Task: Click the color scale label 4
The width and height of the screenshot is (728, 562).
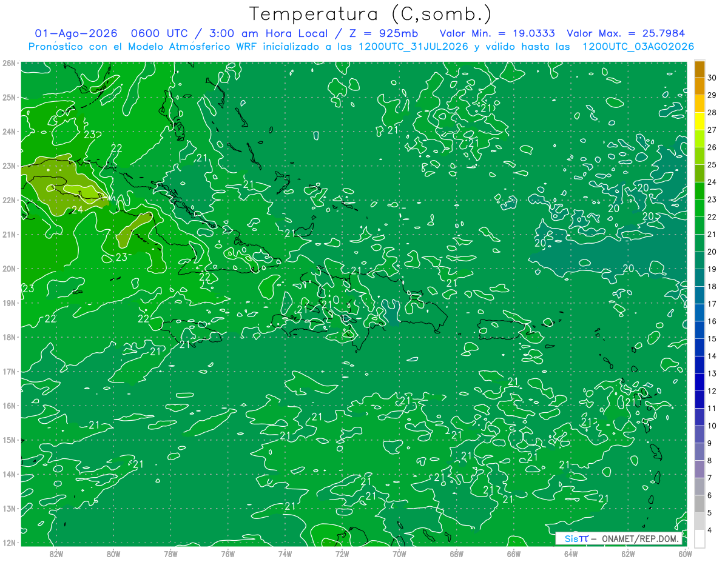Action: click(710, 530)
